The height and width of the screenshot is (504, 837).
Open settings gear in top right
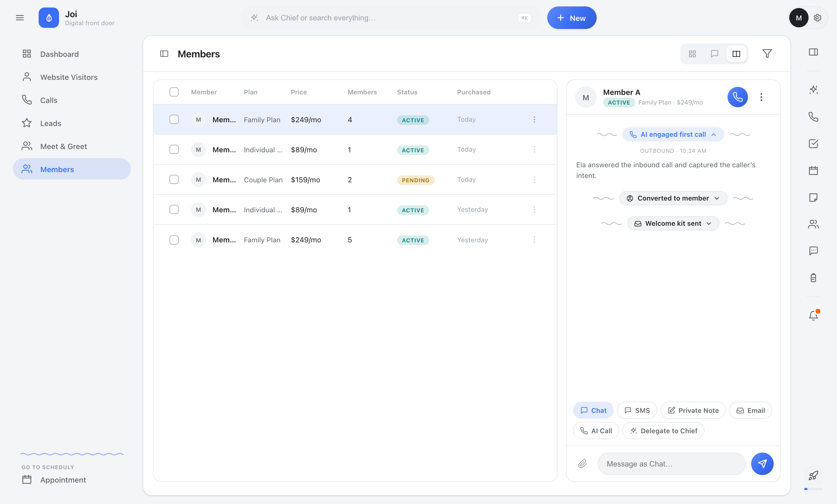[817, 18]
